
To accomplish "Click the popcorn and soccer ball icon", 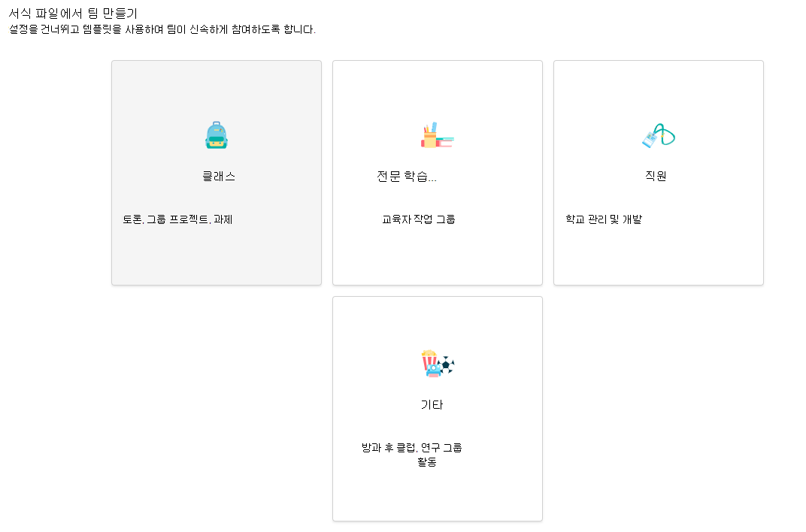I will coord(438,364).
